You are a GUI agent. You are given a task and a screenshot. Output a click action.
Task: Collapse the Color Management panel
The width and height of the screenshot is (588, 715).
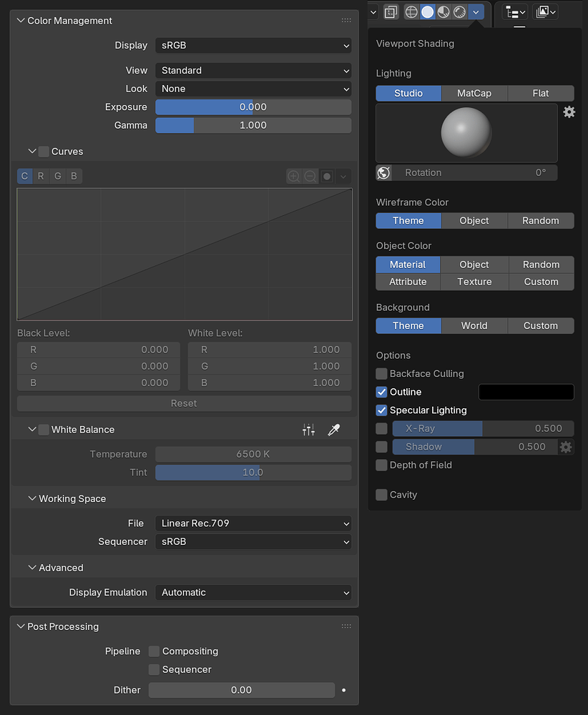[x=21, y=21]
